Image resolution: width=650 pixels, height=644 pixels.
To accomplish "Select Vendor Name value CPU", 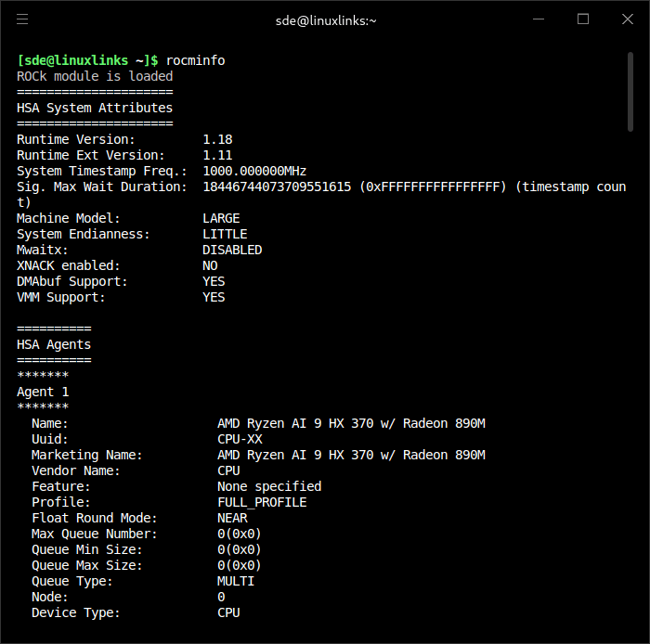I will pos(228,470).
